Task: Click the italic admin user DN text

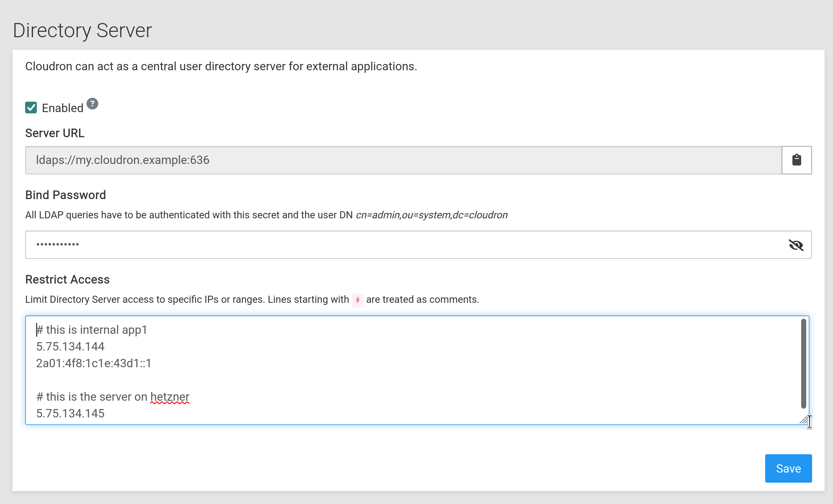Action: (431, 215)
